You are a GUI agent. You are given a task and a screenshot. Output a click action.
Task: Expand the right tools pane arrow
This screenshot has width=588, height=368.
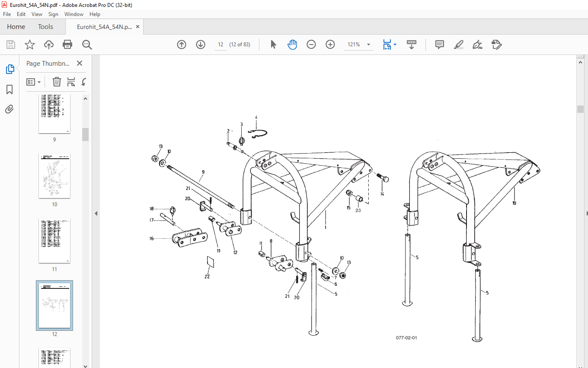[586, 213]
